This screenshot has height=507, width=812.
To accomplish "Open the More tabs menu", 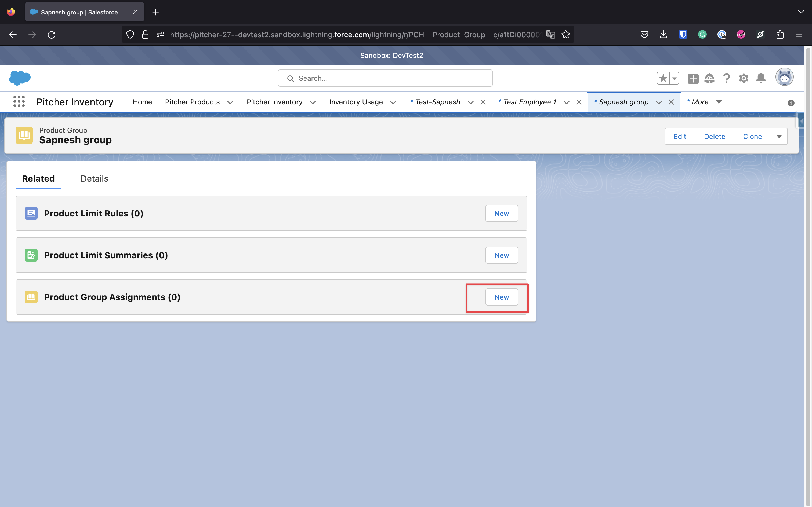I will (x=704, y=102).
